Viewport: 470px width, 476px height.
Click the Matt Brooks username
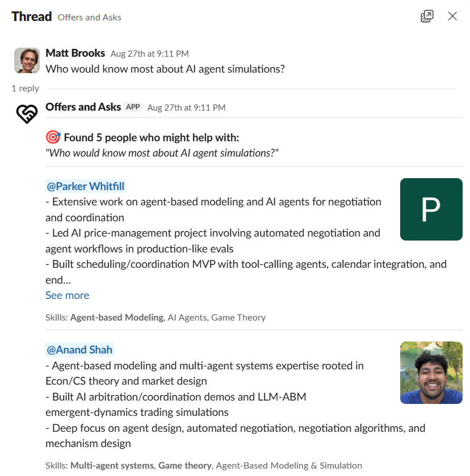point(75,53)
